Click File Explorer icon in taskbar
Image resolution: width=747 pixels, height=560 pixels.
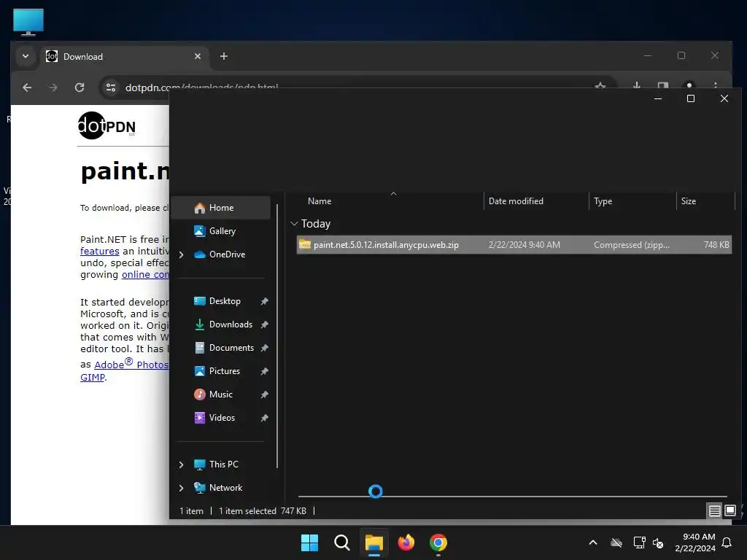[x=374, y=542]
